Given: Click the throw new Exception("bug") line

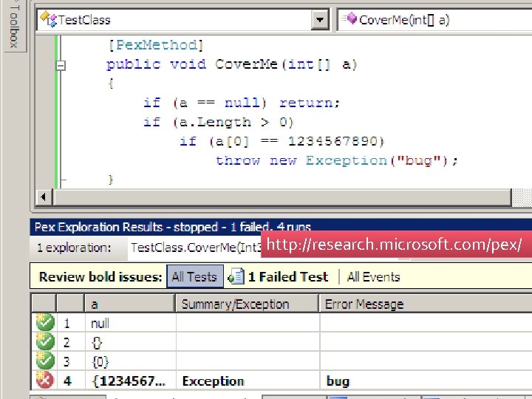Looking at the screenshot, I should (x=336, y=160).
